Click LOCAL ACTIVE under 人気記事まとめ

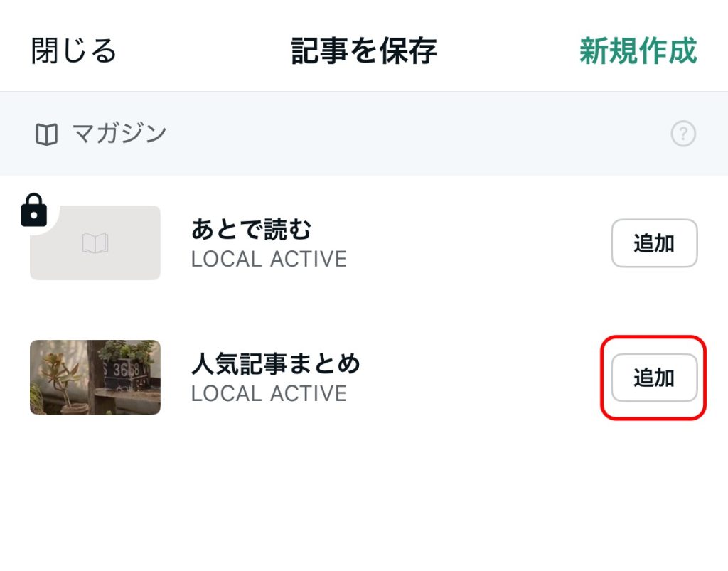[x=269, y=394]
